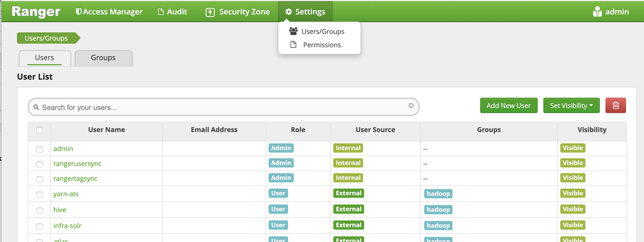Click the magnifier icon in search box
644x242 pixels.
click(x=36, y=107)
